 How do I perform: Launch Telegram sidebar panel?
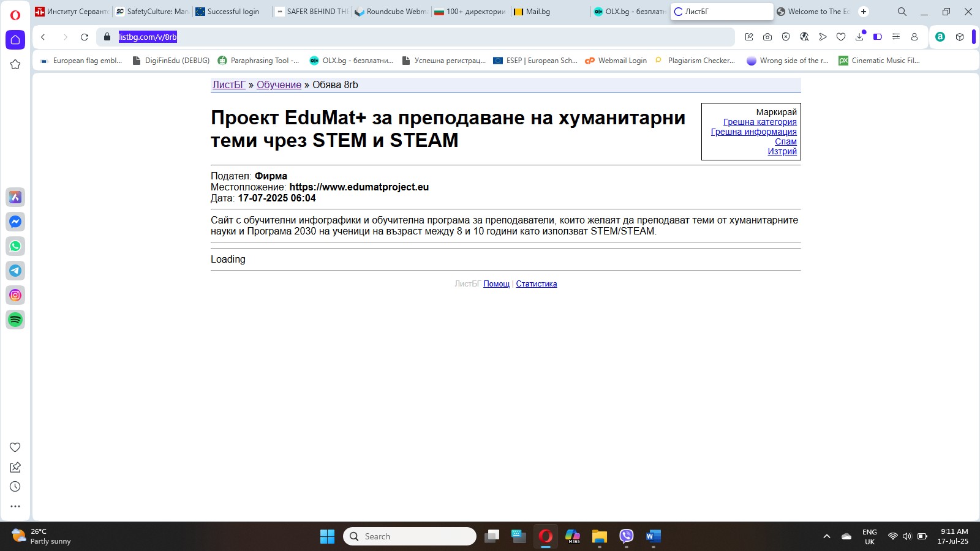click(15, 271)
